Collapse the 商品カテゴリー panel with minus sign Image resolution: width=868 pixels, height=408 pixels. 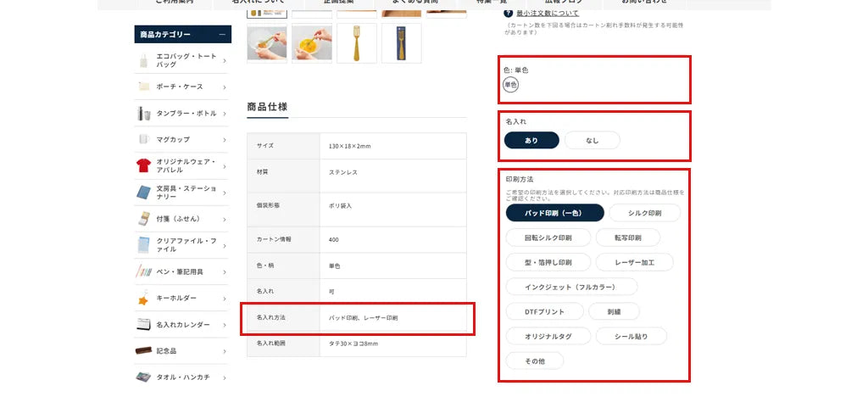222,35
